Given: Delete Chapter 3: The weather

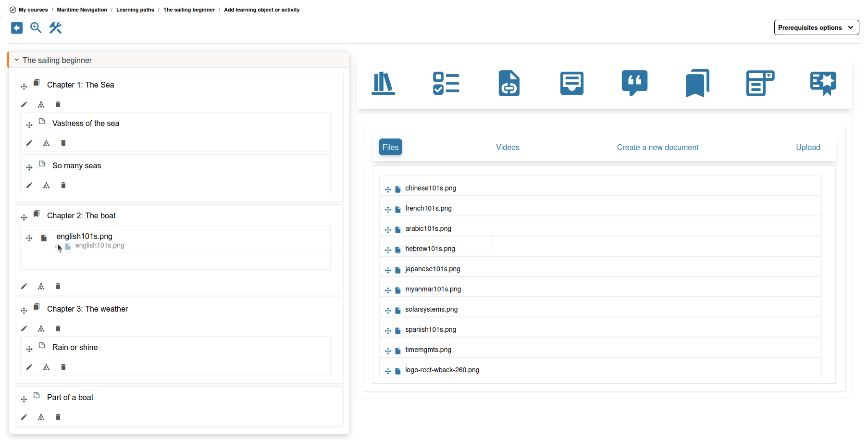Looking at the screenshot, I should (x=58, y=328).
